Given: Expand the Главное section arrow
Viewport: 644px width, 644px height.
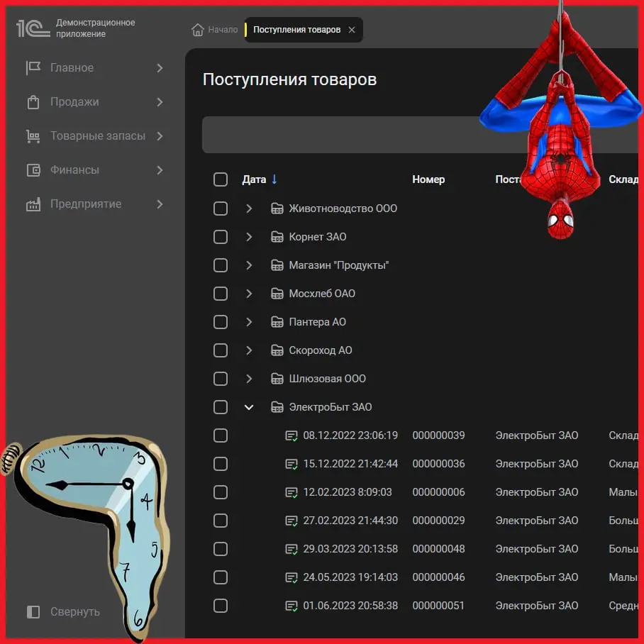Looking at the screenshot, I should (160, 68).
